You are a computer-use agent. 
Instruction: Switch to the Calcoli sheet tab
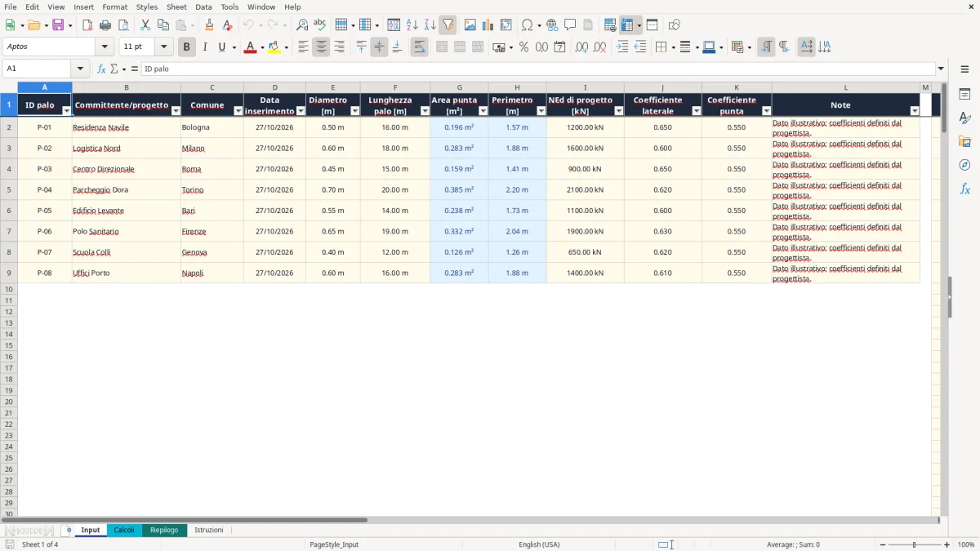124,530
